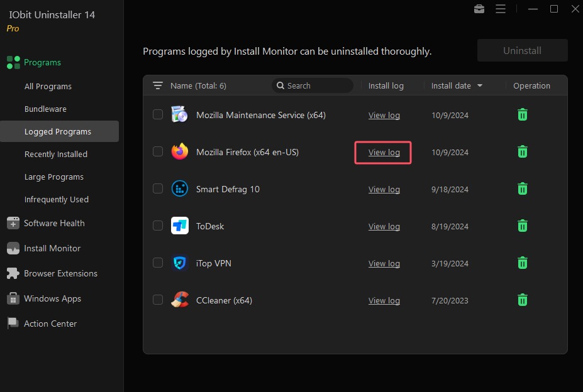
Task: Click the Mozilla Maintenance Service program icon
Action: [x=180, y=114]
